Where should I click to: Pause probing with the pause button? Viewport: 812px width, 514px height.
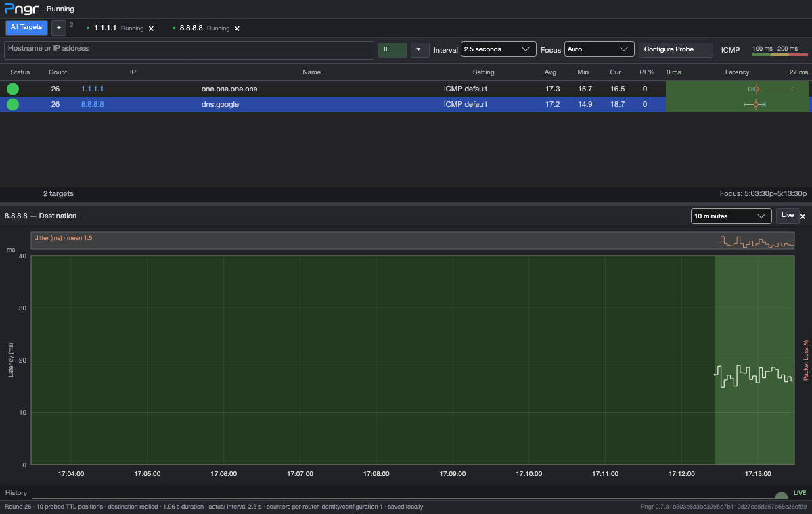(x=392, y=49)
